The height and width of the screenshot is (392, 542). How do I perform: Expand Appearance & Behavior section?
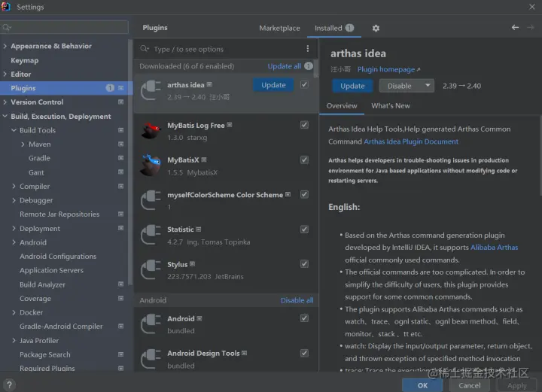tap(5, 46)
